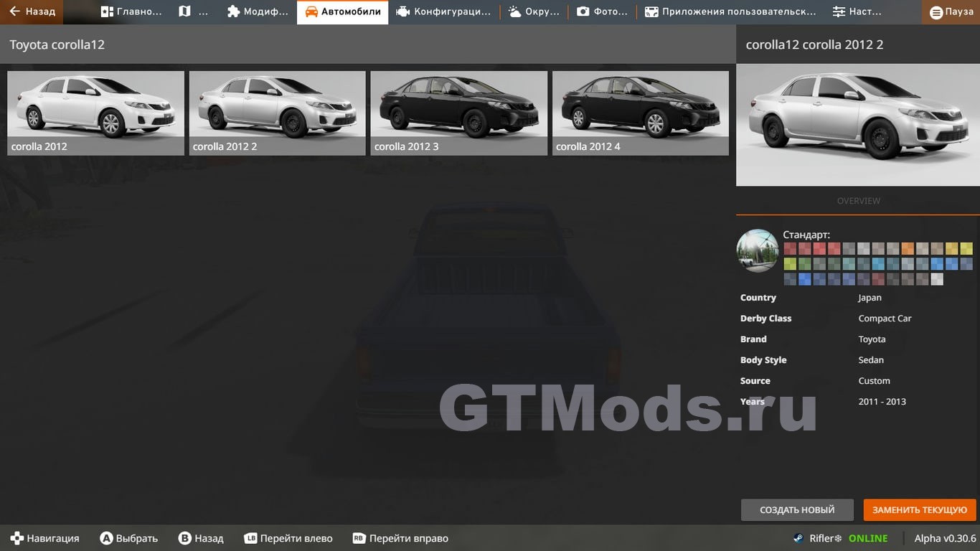Image resolution: width=980 pixels, height=551 pixels.
Task: Click the corolla12 corolla 2012 2 title
Action: tap(814, 44)
